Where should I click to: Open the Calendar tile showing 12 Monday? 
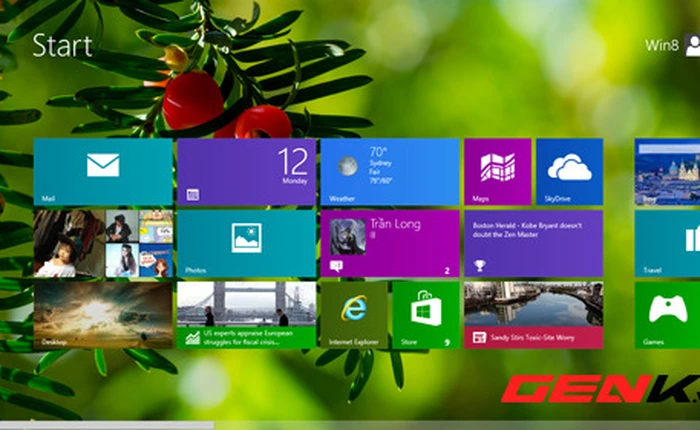(246, 172)
